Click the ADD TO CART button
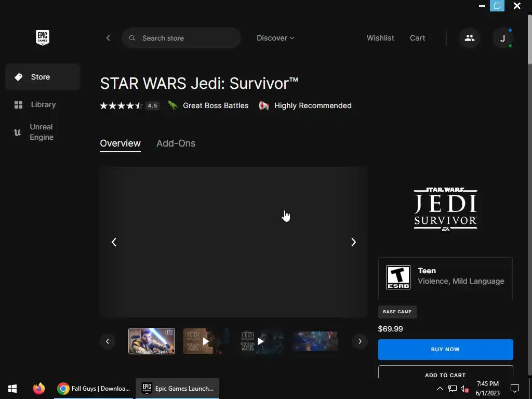This screenshot has width=532, height=399. click(x=445, y=373)
